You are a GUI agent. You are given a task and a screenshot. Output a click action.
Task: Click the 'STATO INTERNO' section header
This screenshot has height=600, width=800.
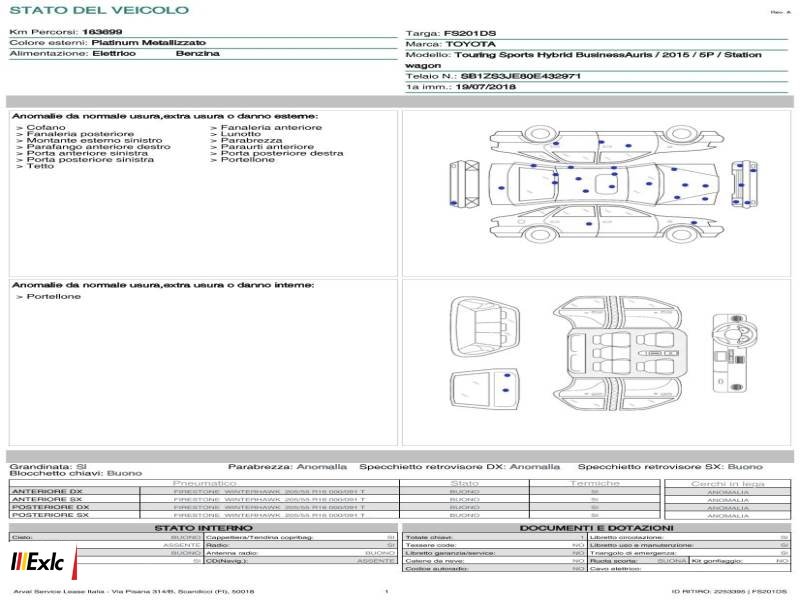click(203, 528)
